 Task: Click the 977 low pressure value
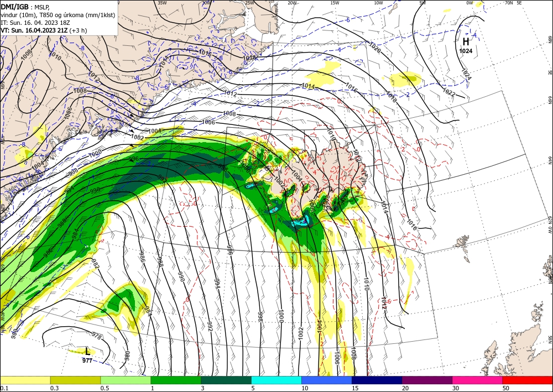87,360
